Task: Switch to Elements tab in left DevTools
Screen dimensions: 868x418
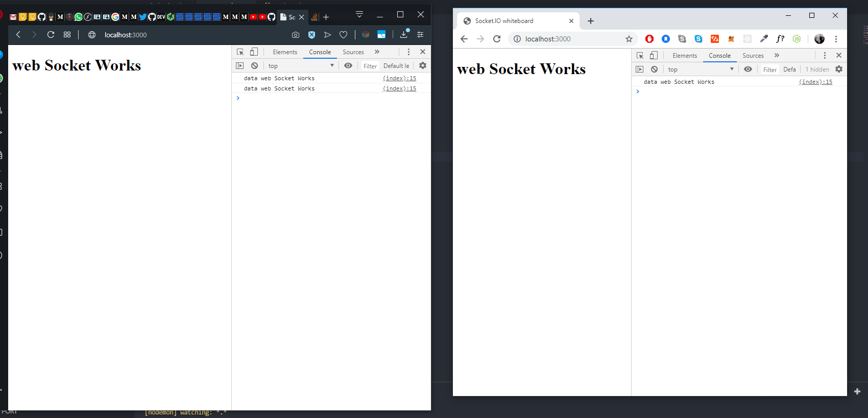Action: click(x=285, y=52)
